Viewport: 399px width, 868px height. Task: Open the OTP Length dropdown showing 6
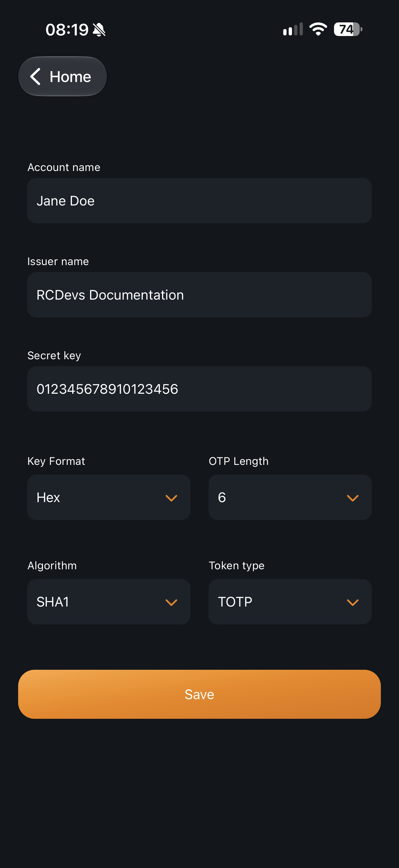[x=290, y=497]
